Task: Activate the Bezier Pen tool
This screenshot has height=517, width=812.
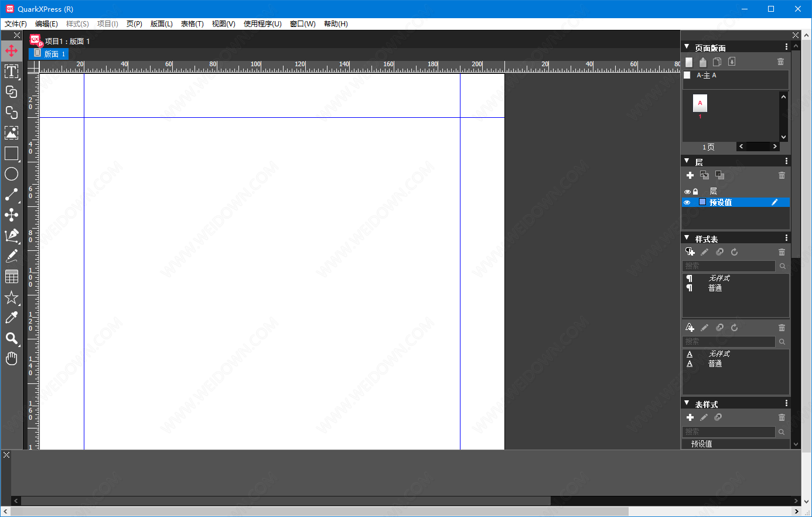Action: click(x=11, y=236)
